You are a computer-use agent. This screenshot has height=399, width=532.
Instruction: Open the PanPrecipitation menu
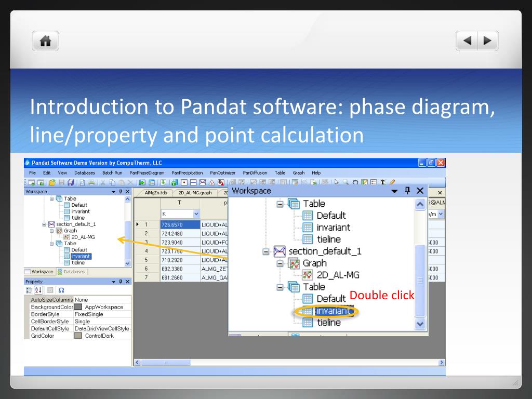point(187,172)
